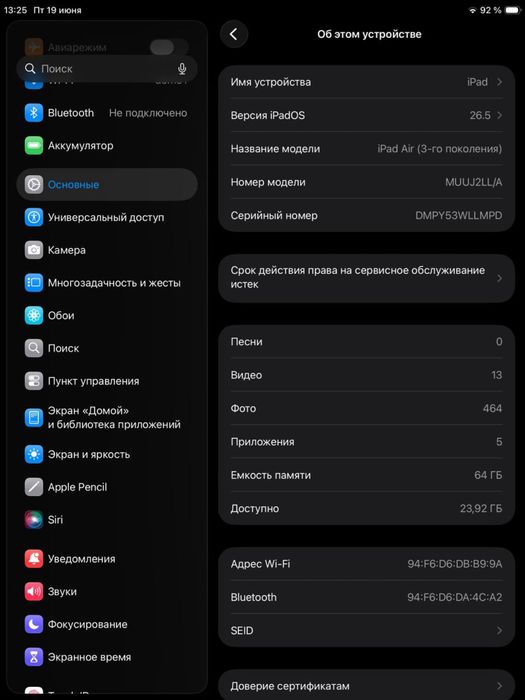Tap the Серийный номер label
525x700 pixels.
click(274, 216)
